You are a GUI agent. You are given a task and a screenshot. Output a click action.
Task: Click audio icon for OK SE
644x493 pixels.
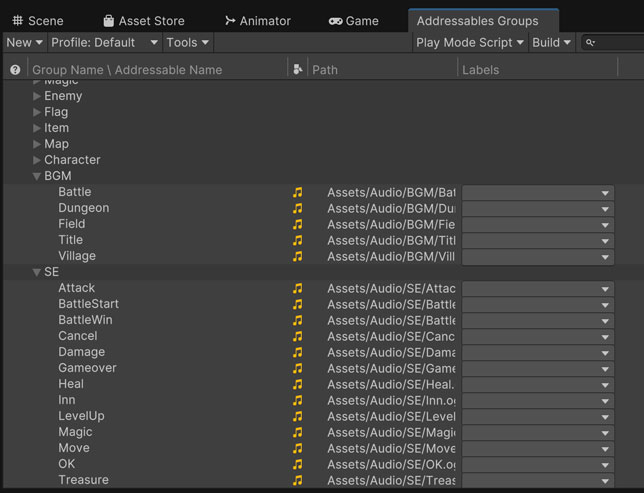[x=298, y=465]
